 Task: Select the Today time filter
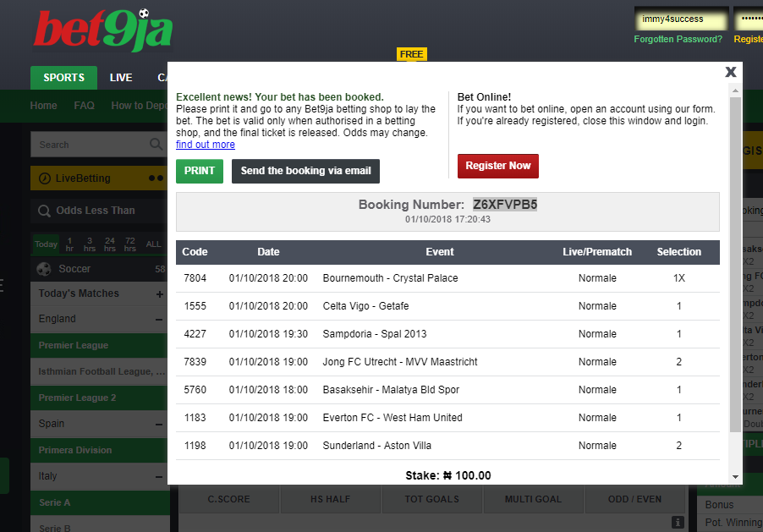coord(46,244)
